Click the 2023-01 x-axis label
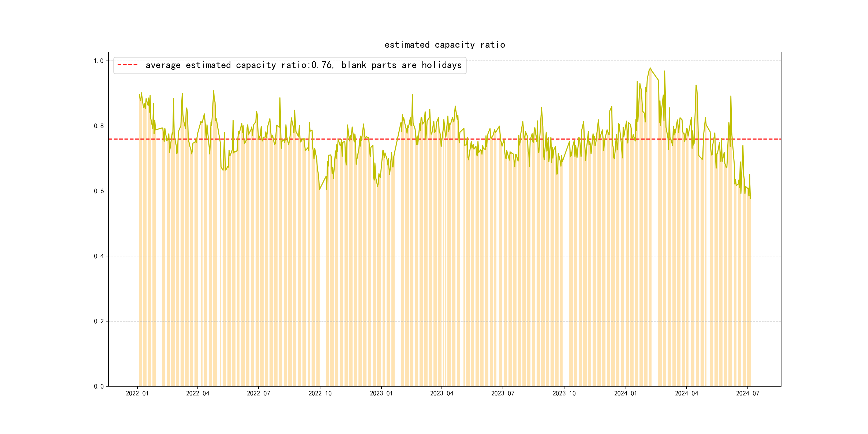868x434 pixels. (381, 393)
